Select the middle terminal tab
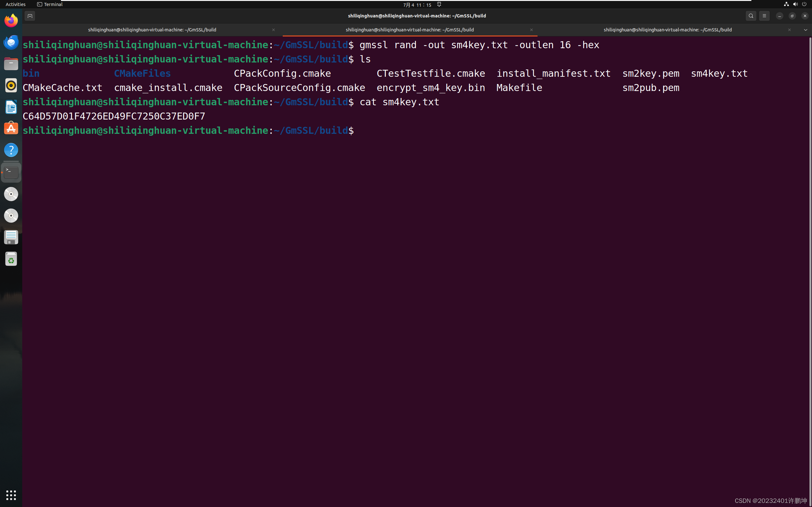This screenshot has width=812, height=507. [410, 30]
